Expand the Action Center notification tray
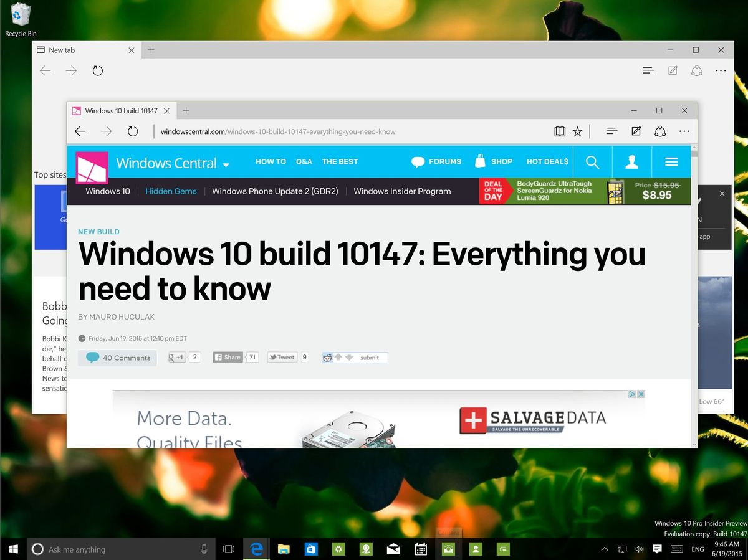 604,549
